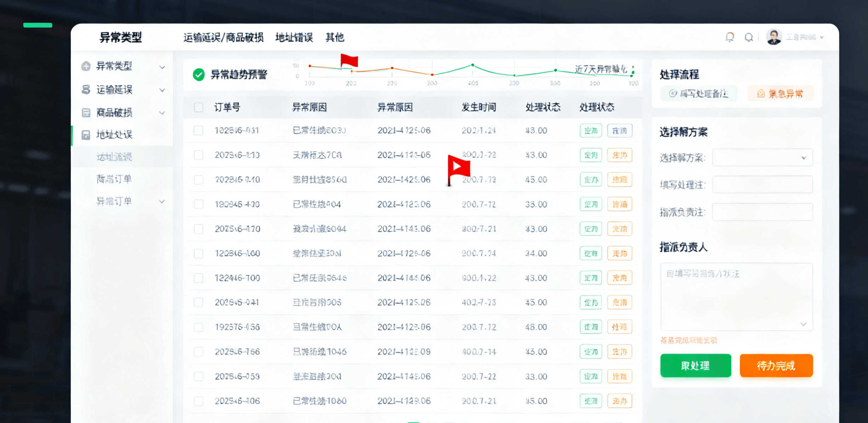Click the red flag on trend chart

coord(349,60)
